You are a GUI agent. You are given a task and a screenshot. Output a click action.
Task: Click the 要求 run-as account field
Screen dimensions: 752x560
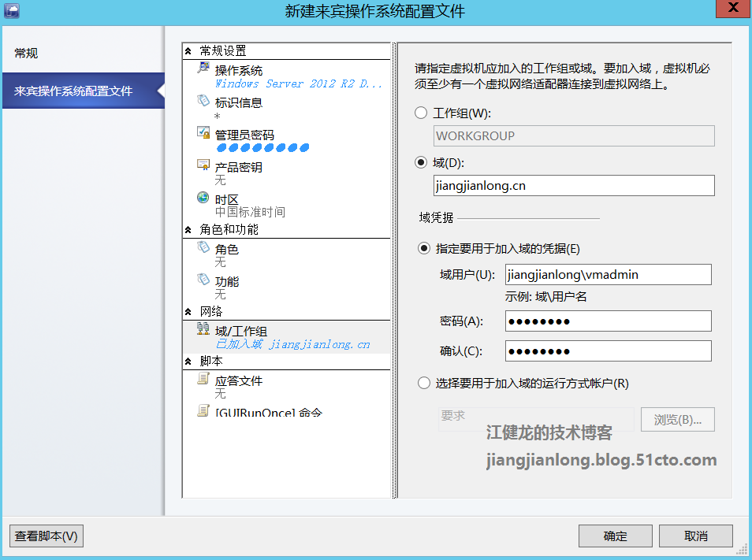tap(536, 420)
